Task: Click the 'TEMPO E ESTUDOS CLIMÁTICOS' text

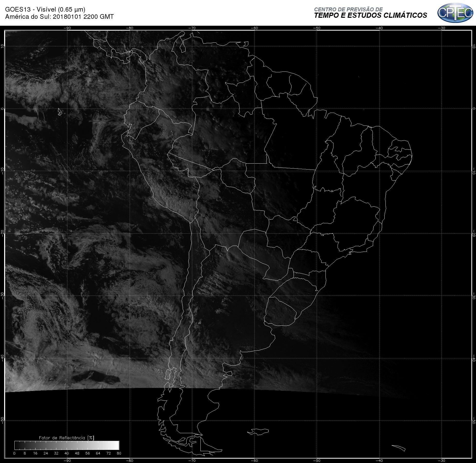Action: (x=371, y=15)
